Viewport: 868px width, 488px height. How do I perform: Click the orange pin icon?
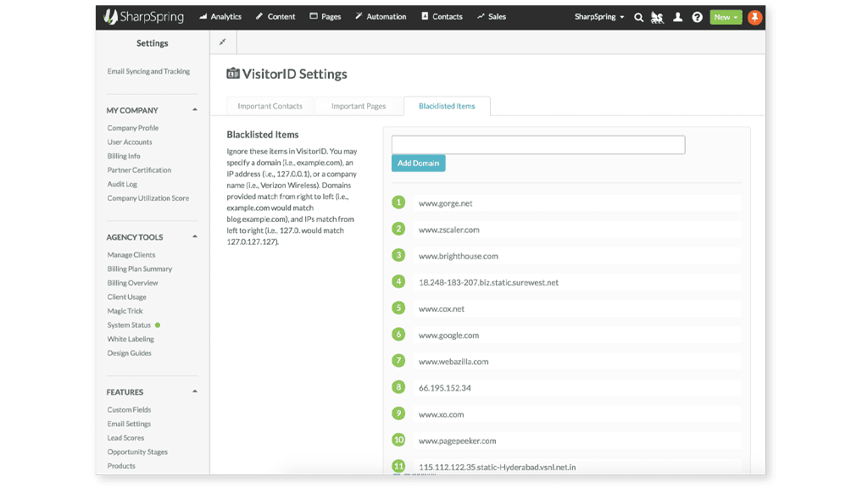[x=754, y=17]
